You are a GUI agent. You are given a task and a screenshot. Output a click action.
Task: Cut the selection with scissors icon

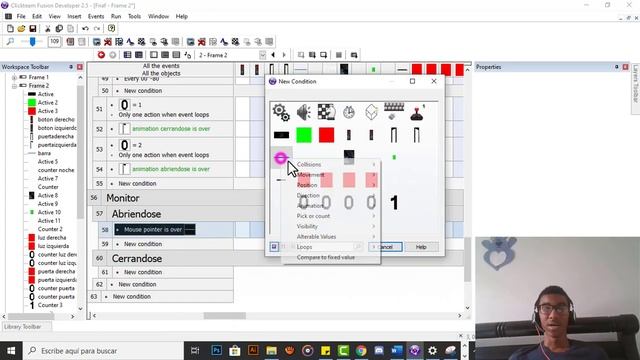tap(48, 29)
